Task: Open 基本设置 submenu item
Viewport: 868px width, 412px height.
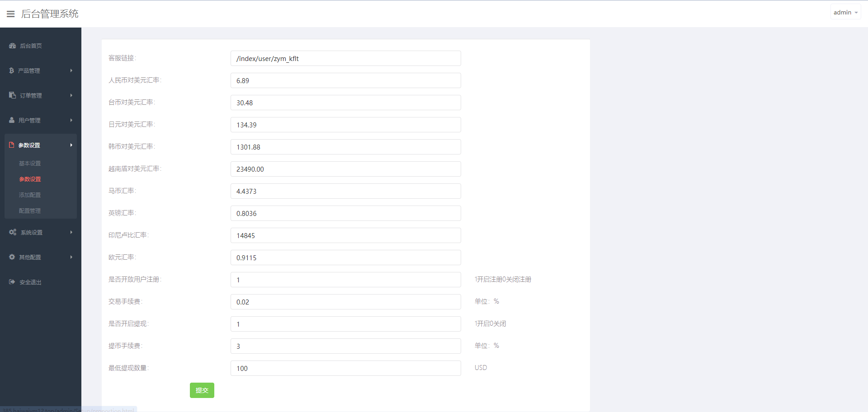Action: click(30, 164)
